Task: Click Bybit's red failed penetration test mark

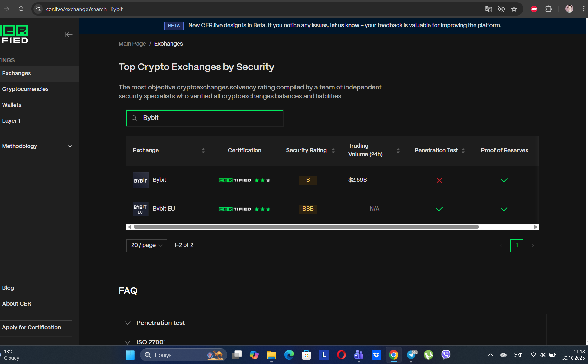Action: pyautogui.click(x=439, y=180)
